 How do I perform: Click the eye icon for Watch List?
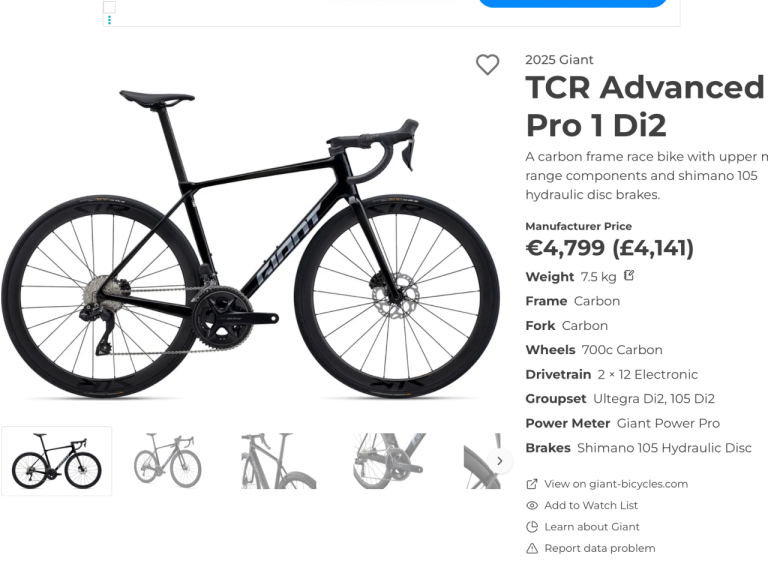531,505
